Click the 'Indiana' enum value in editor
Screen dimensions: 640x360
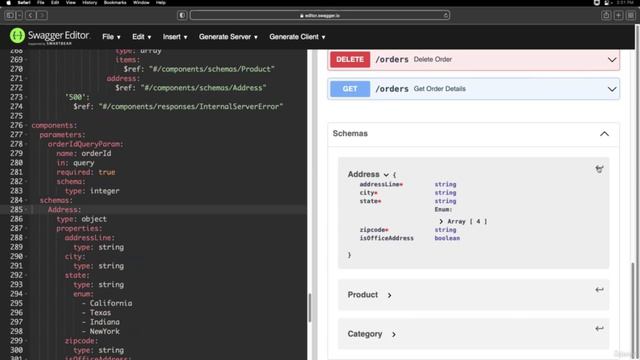pos(105,322)
